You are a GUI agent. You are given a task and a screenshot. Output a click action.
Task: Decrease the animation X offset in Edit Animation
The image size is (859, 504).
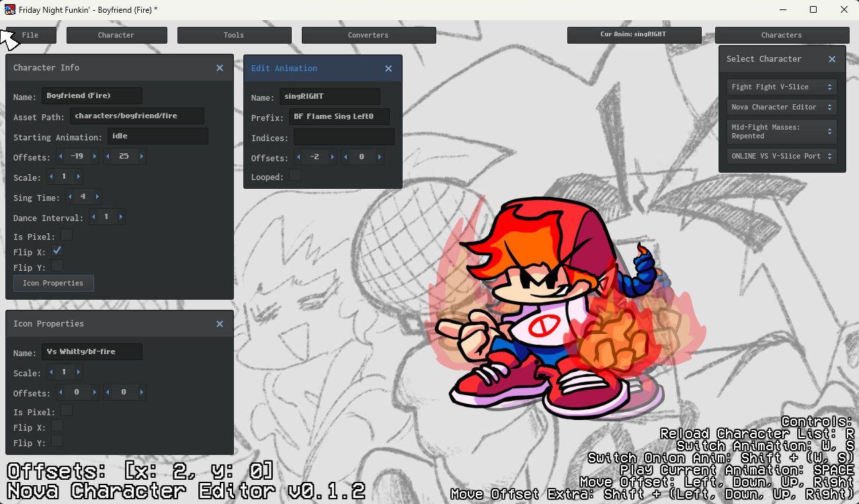click(x=298, y=156)
